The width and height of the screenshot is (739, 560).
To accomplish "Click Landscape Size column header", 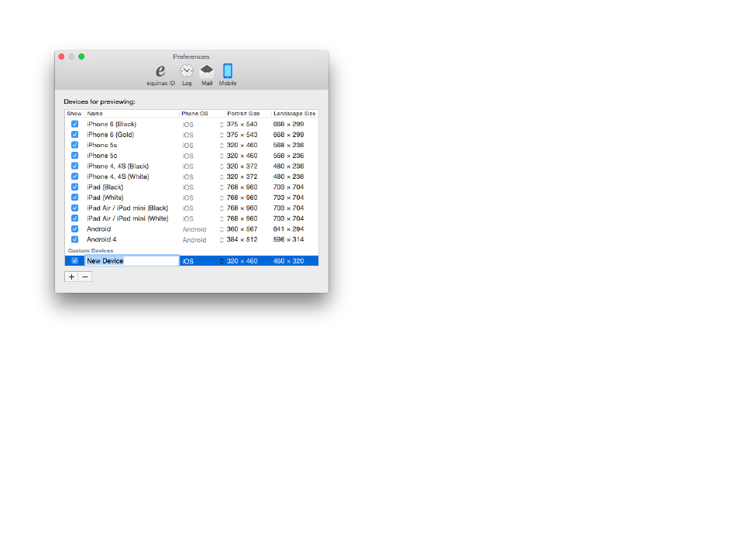I will click(x=294, y=114).
